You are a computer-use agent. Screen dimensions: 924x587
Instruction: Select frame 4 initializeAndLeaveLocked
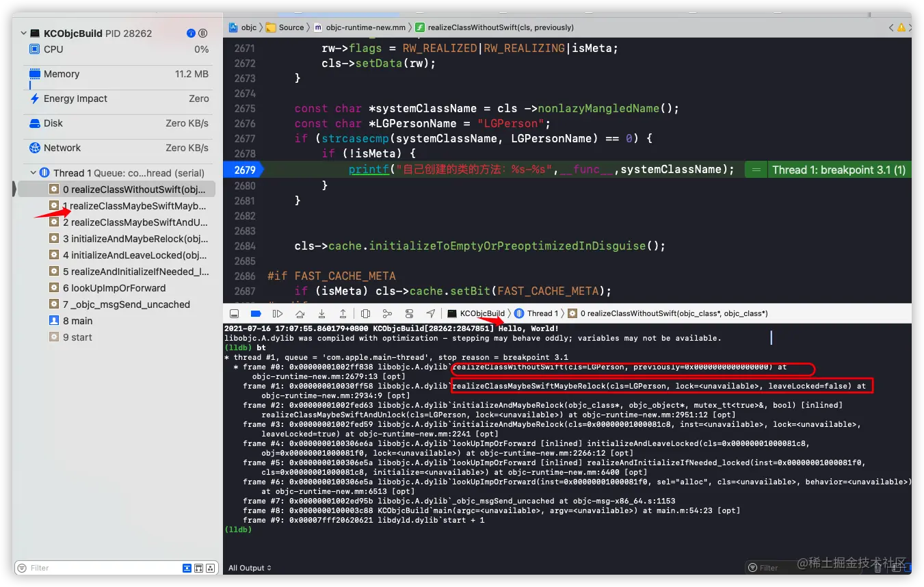click(x=116, y=255)
